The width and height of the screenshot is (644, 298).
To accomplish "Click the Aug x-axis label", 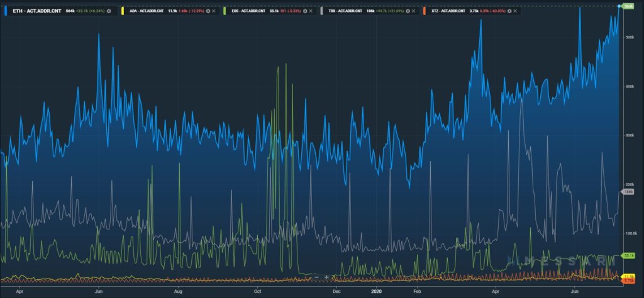I will [178, 291].
